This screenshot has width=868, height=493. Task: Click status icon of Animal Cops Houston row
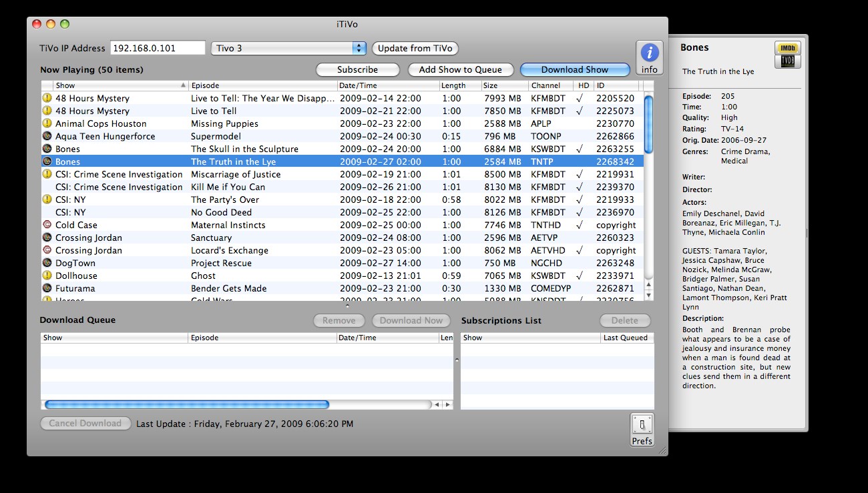[47, 123]
